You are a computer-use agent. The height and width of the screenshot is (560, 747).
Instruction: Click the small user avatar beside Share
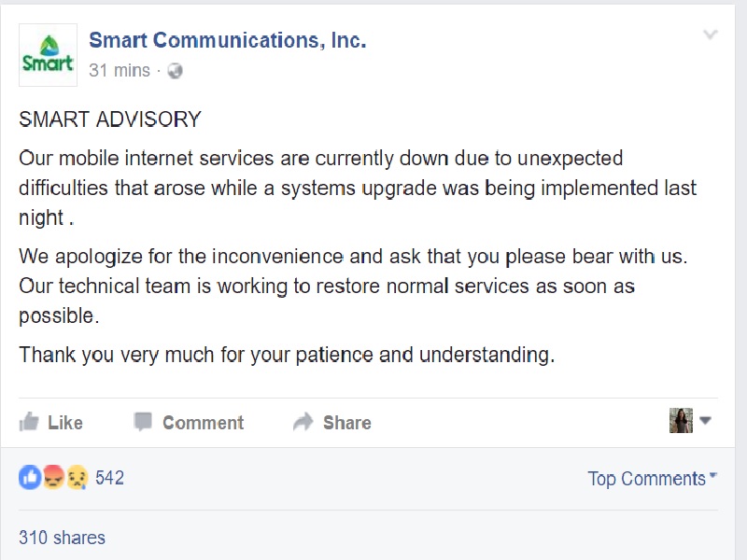click(681, 421)
